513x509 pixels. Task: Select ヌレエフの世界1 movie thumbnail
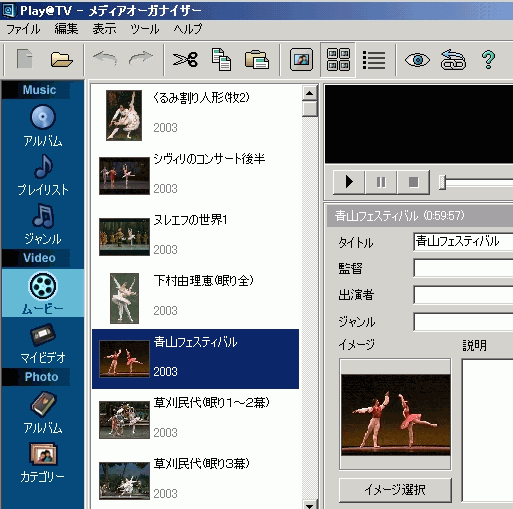pyautogui.click(x=124, y=237)
